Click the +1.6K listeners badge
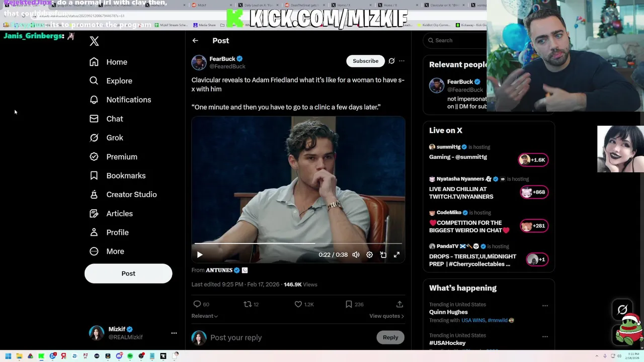Viewport: 644px width, 362px height. (533, 160)
